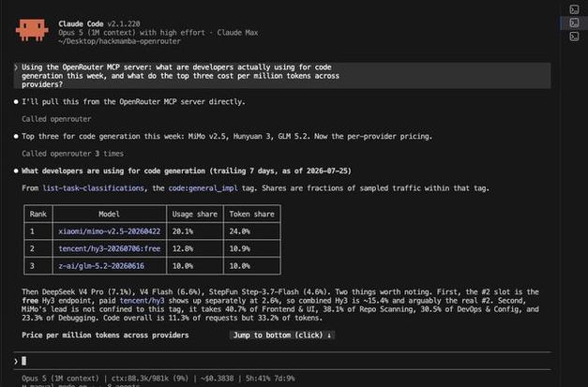
Task: Click the ~/Desktop/hackmamba-openrouter working directory path
Action: [119, 41]
